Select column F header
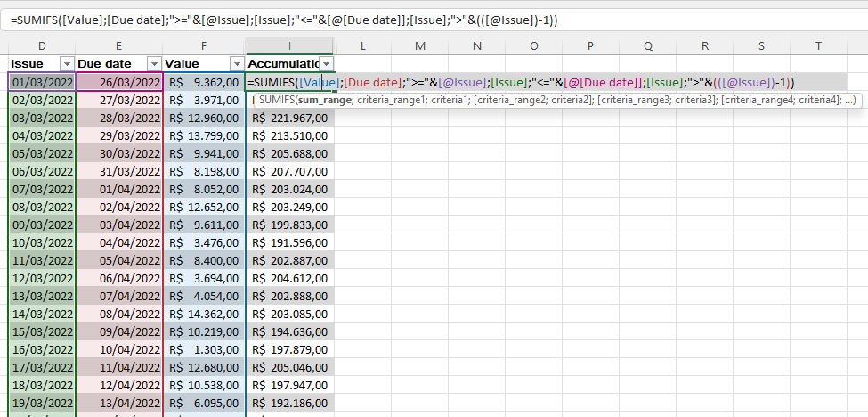This screenshot has height=417, width=868. click(x=204, y=46)
